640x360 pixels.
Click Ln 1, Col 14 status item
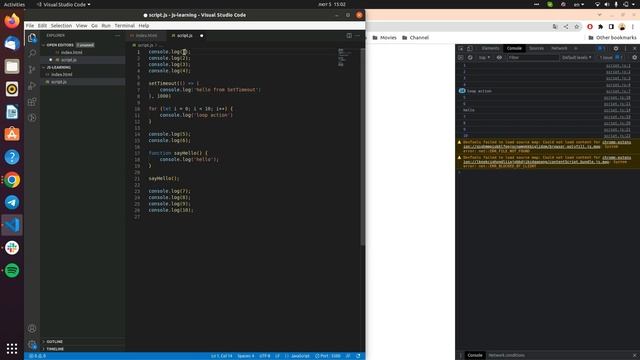[x=221, y=356]
